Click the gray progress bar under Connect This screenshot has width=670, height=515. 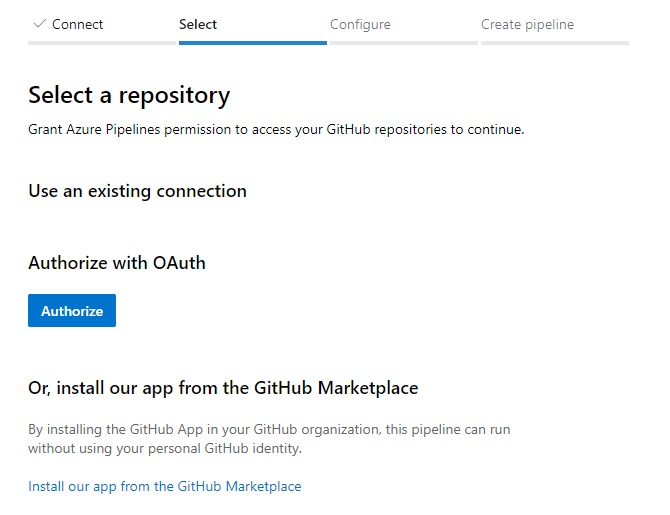pos(101,43)
